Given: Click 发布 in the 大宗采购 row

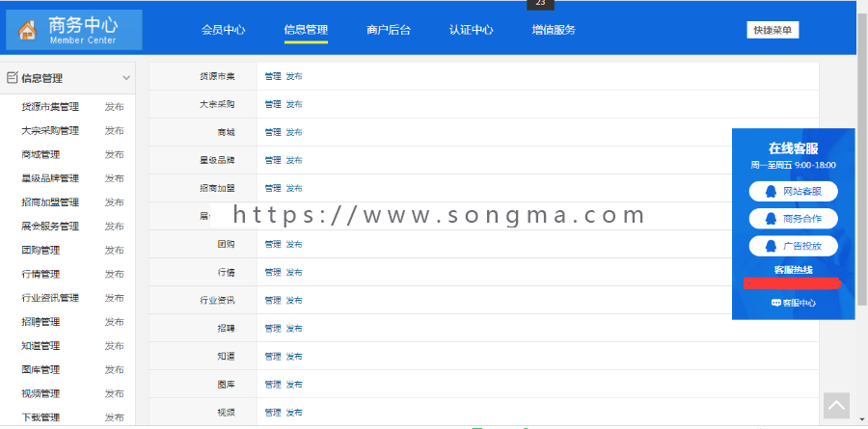Looking at the screenshot, I should click(294, 104).
